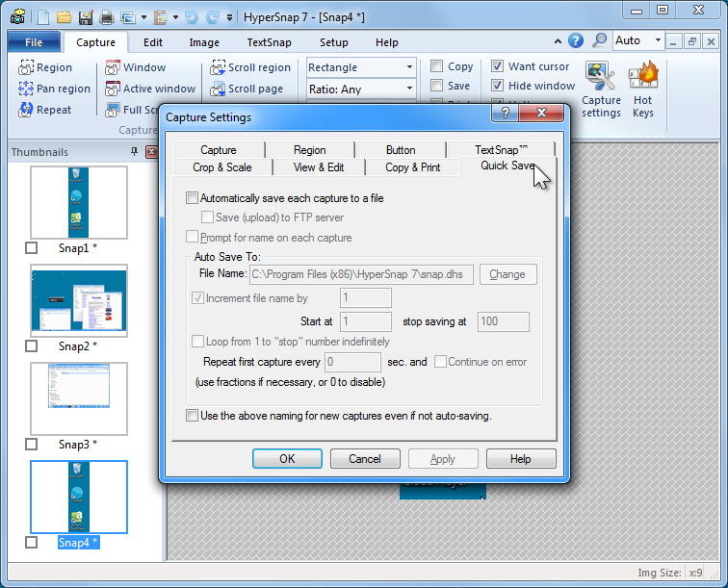728x588 pixels.
Task: Select the Snap2 thumbnail
Action: (79, 300)
